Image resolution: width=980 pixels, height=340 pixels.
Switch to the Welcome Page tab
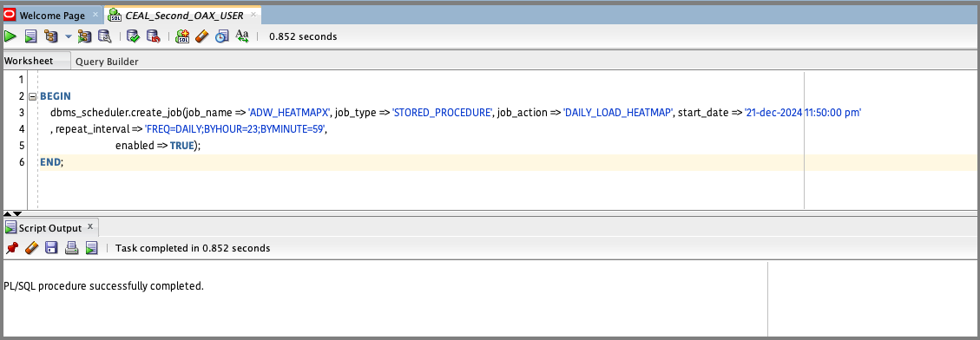52,16
